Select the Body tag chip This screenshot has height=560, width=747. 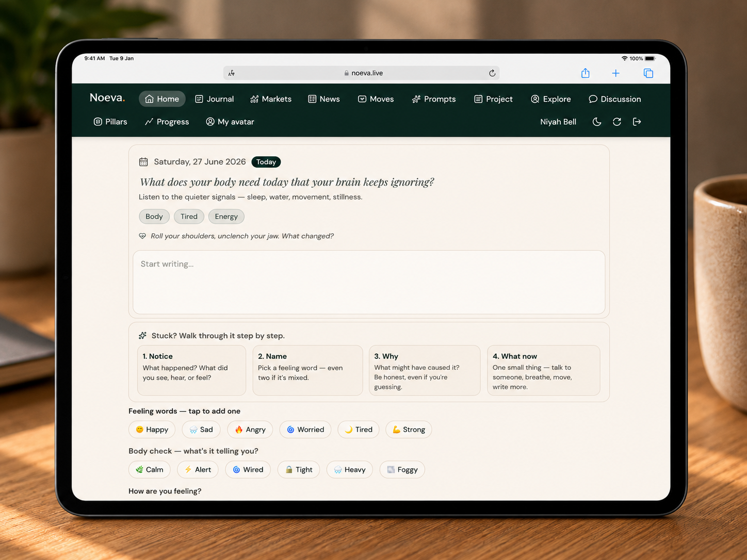(x=154, y=217)
